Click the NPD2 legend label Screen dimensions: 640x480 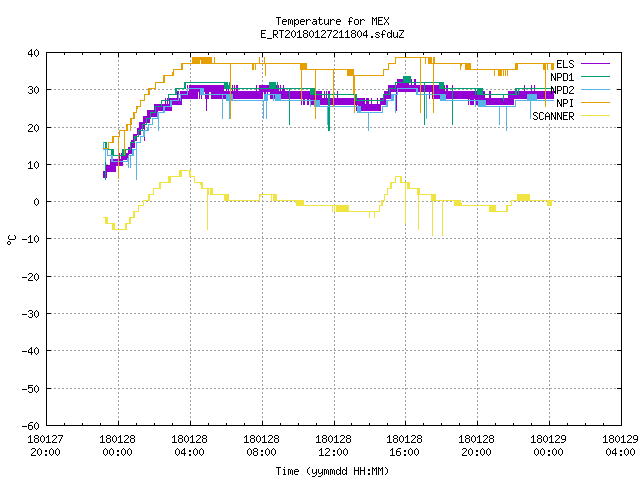562,90
